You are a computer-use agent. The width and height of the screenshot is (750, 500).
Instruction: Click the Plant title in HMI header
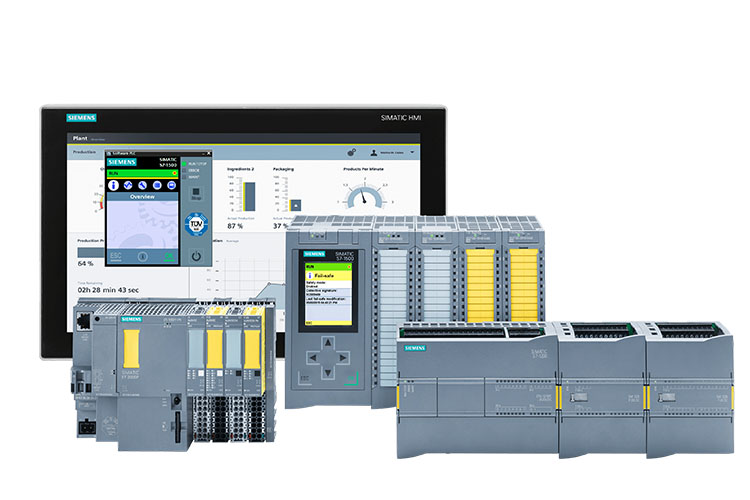point(80,138)
